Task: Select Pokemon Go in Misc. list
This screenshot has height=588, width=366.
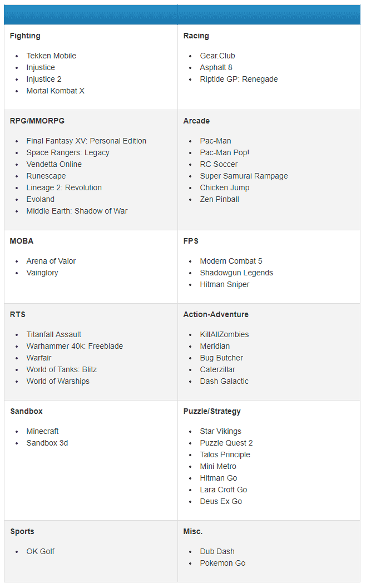Action: [x=222, y=564]
